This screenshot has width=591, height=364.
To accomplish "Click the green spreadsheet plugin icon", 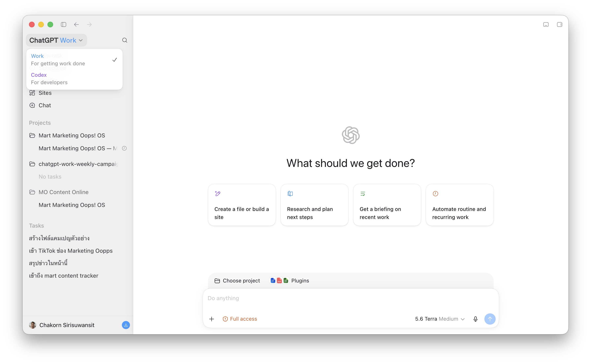I will click(x=286, y=281).
